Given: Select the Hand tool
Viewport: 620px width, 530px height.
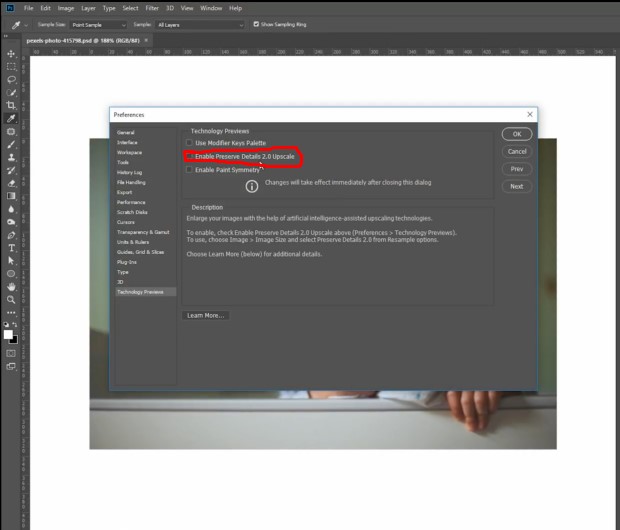Looking at the screenshot, I should (x=11, y=287).
